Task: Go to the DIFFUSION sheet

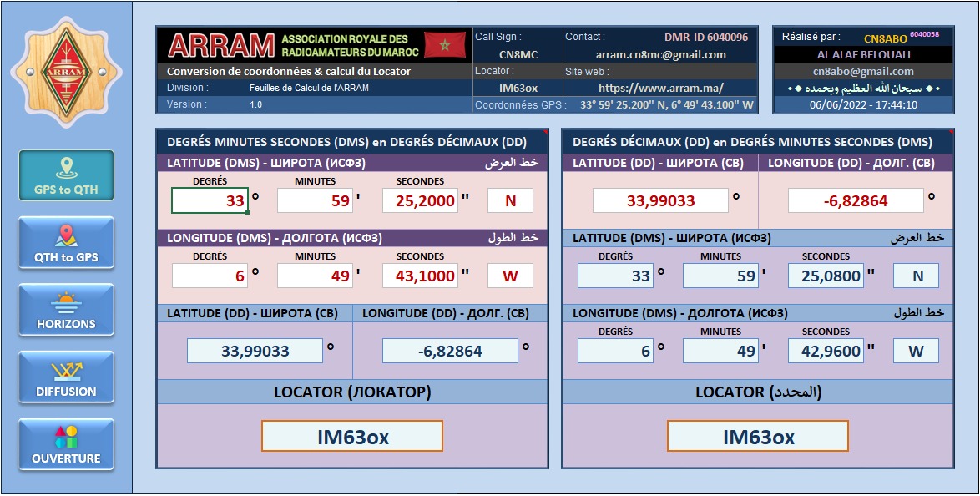Action: (x=66, y=377)
